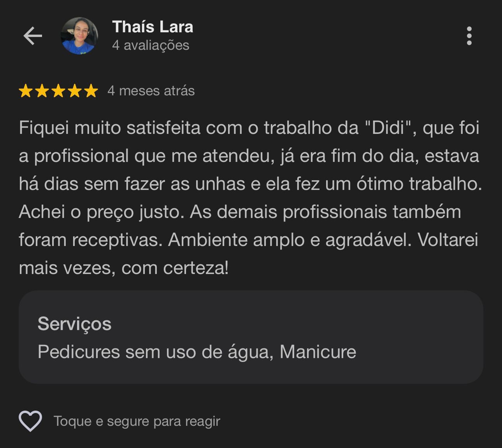Tap the Toque e segure para reagir label
The image size is (502, 448).
click(137, 421)
